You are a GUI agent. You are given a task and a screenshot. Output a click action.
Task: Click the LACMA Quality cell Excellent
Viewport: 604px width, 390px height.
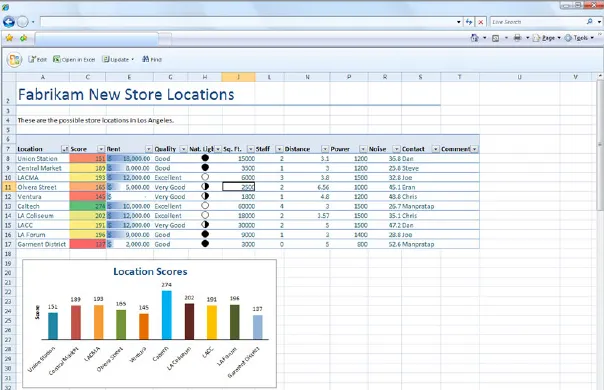tap(171, 178)
